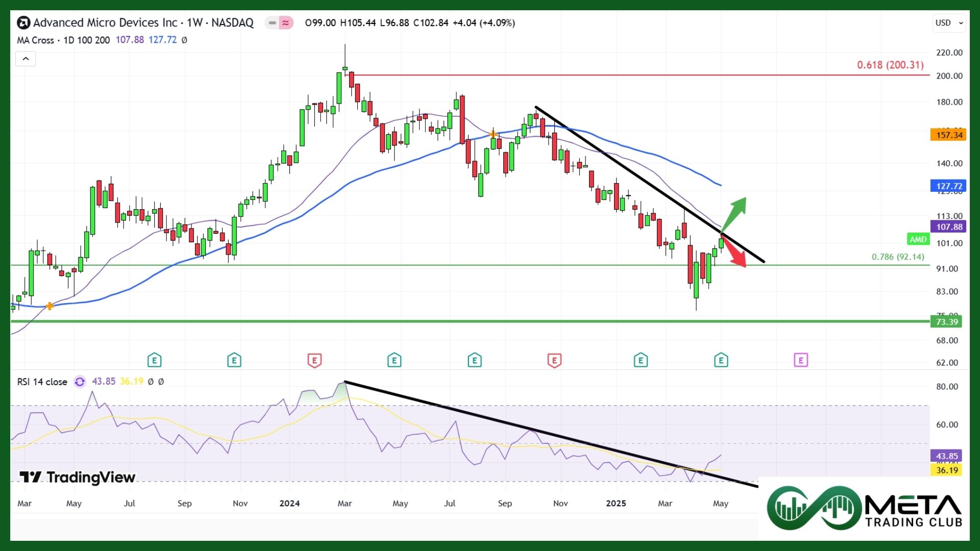Click the MA Cross indicator label
The image size is (980, 551).
35,40
